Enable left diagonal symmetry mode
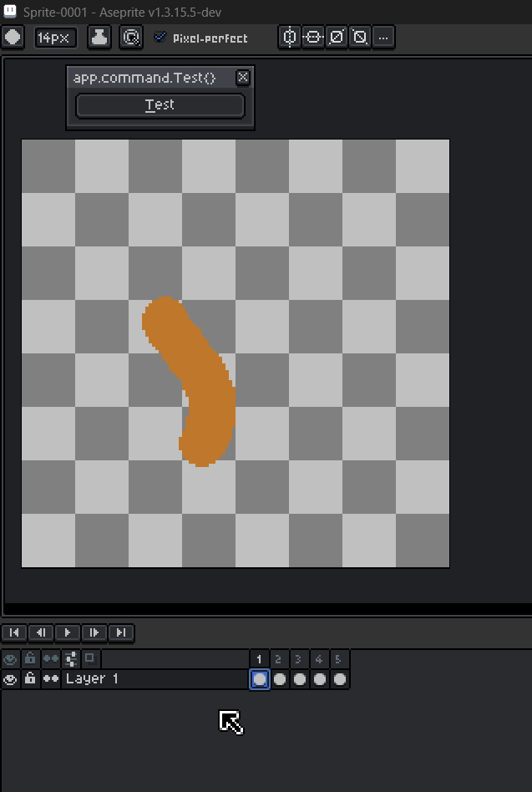This screenshot has height=792, width=532. click(x=360, y=38)
